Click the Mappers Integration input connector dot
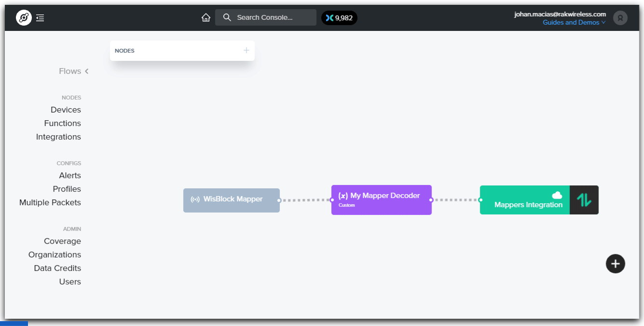Viewport: 644px width, 326px height. (x=480, y=200)
